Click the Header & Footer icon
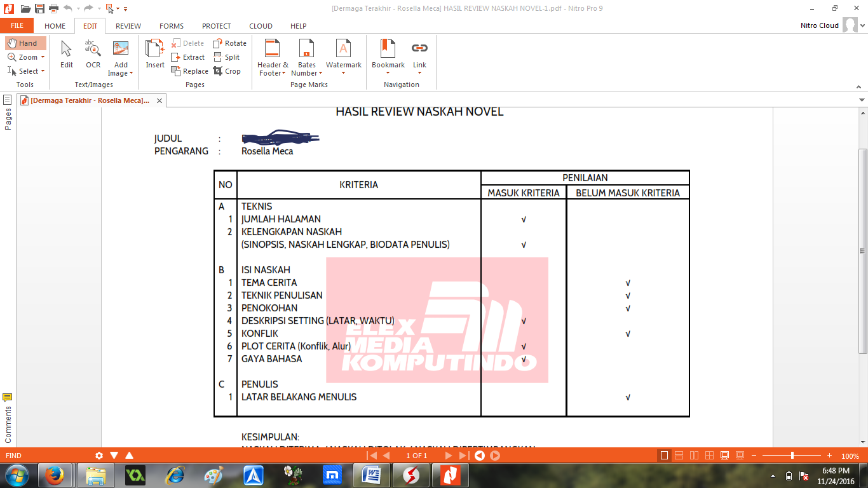 pyautogui.click(x=273, y=48)
